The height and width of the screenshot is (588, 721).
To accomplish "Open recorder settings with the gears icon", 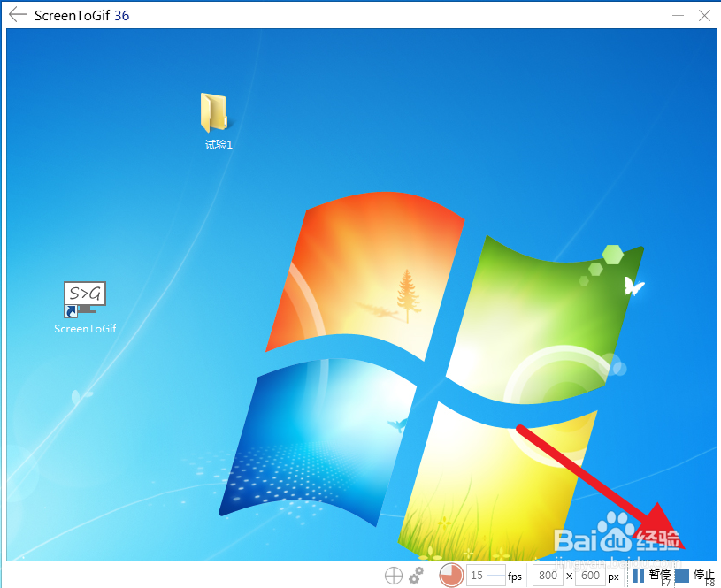I will (417, 575).
